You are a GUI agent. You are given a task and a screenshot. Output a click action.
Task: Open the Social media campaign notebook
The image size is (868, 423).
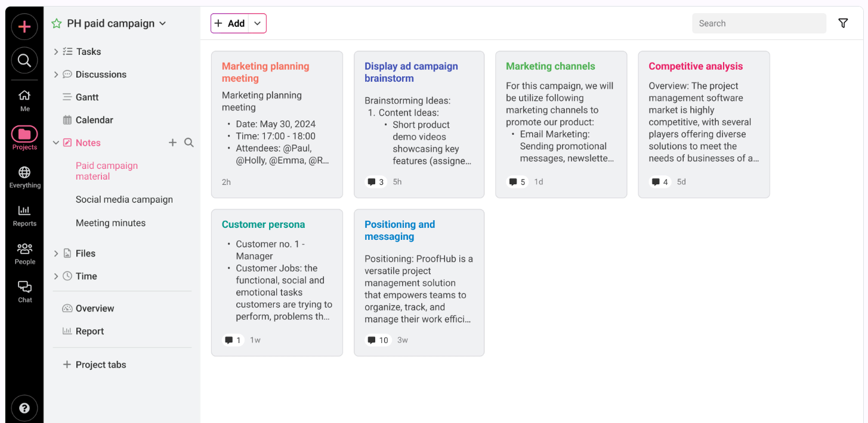124,199
